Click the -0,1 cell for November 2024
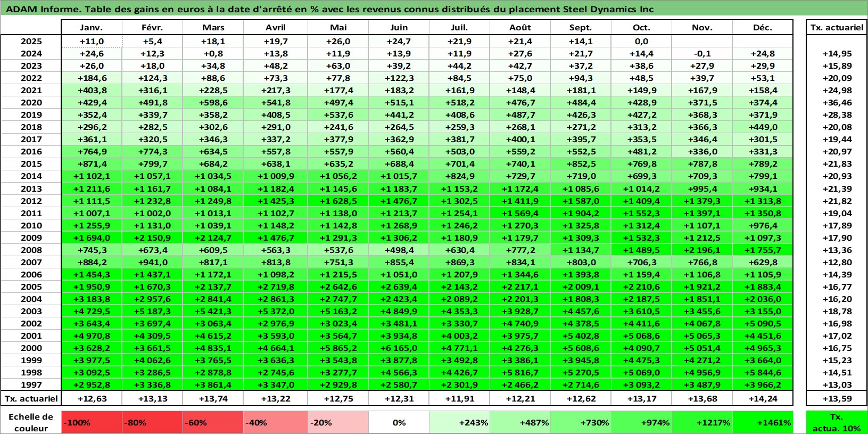Screen dimensions: 868x434 pos(702,53)
